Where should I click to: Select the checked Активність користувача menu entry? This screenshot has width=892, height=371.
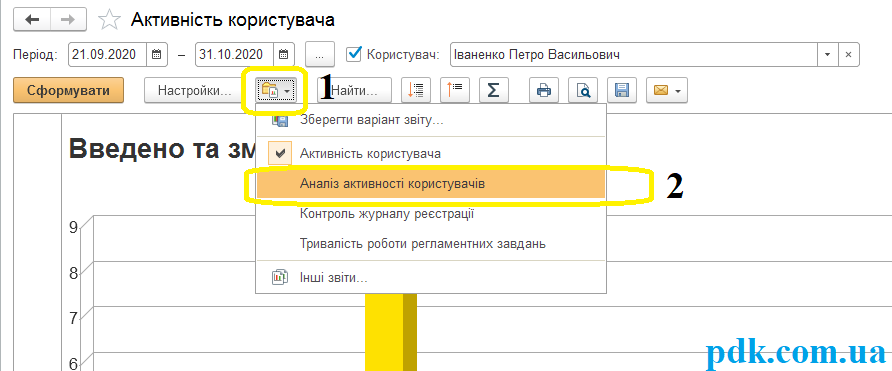click(x=431, y=154)
